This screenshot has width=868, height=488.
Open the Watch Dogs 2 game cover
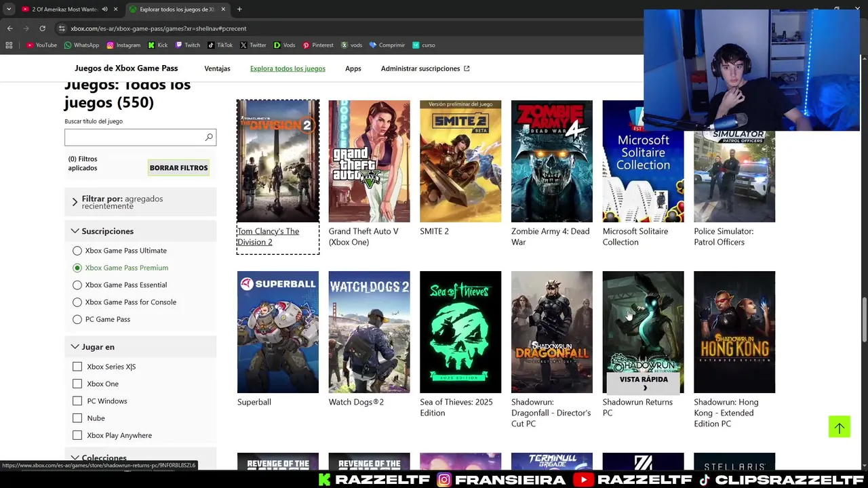[x=369, y=332]
